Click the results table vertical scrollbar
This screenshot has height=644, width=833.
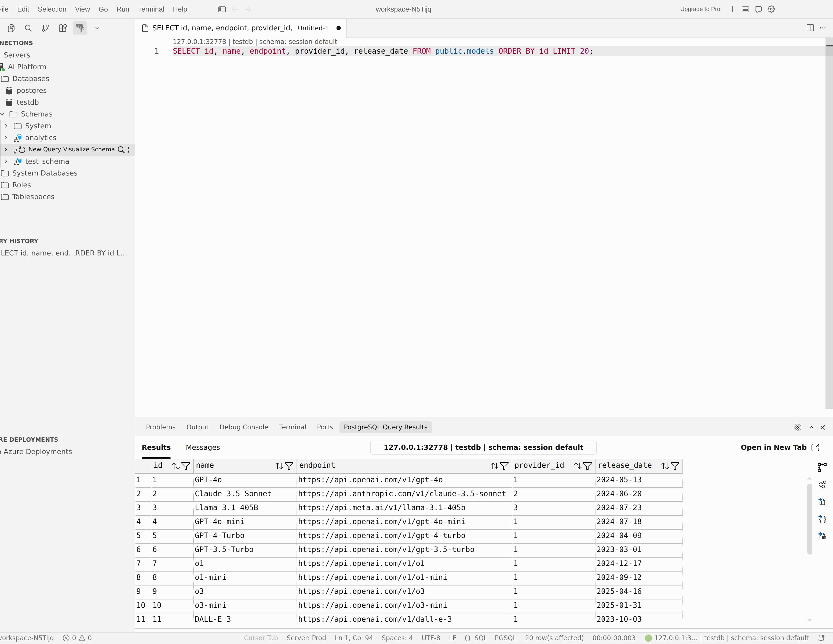(x=809, y=519)
